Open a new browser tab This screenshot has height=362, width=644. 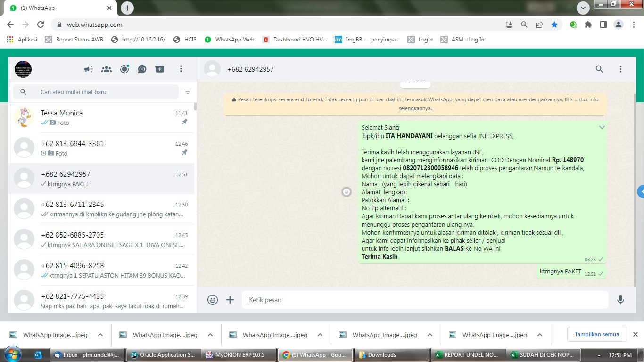tap(127, 8)
